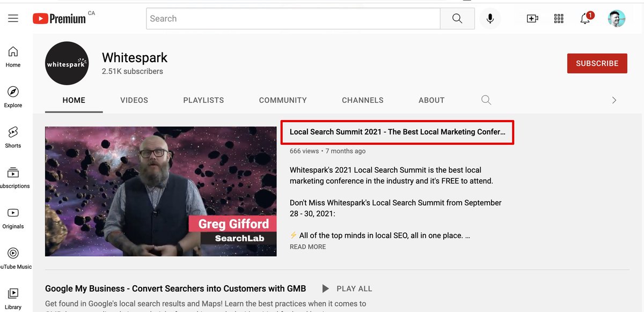Switch to the PLAYLISTS tab

coord(203,100)
